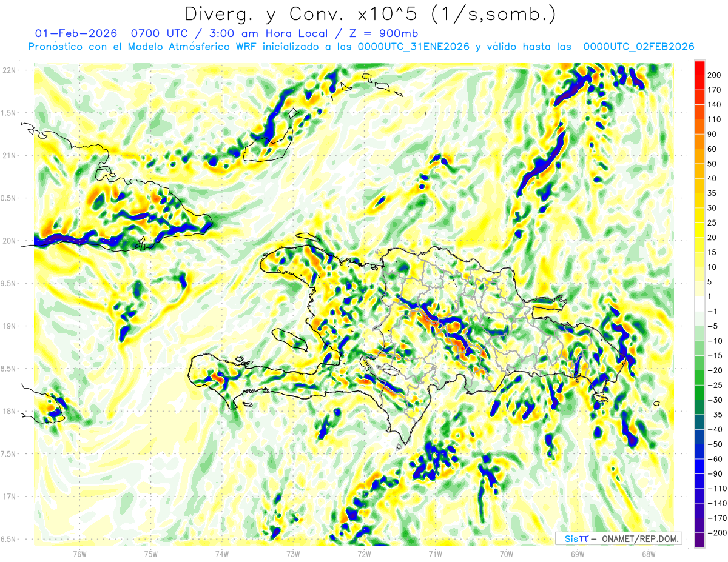Click the '-40' color scale label
The height and width of the screenshot is (562, 728).
715,430
